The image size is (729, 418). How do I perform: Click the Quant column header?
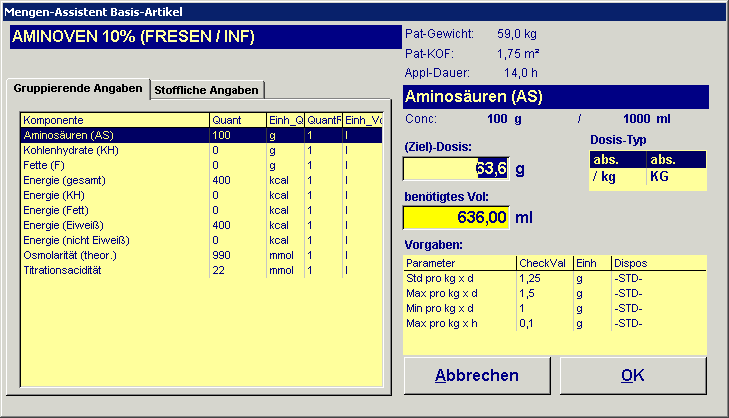(238, 120)
